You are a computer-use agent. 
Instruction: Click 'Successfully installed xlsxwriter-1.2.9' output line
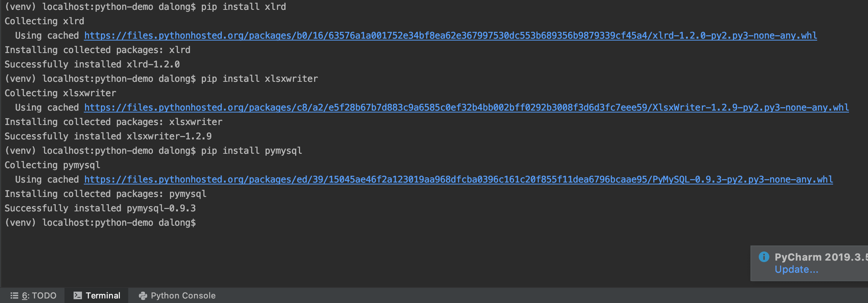(x=108, y=136)
